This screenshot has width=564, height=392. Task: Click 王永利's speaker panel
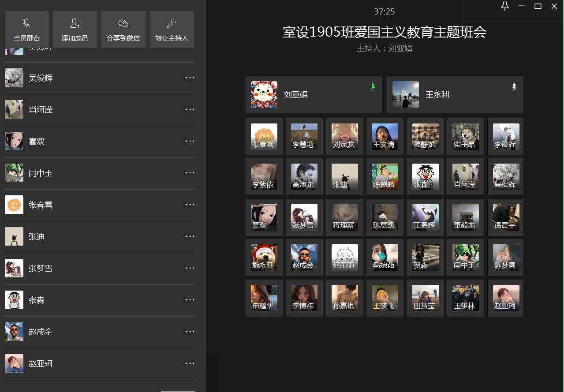[x=455, y=94]
